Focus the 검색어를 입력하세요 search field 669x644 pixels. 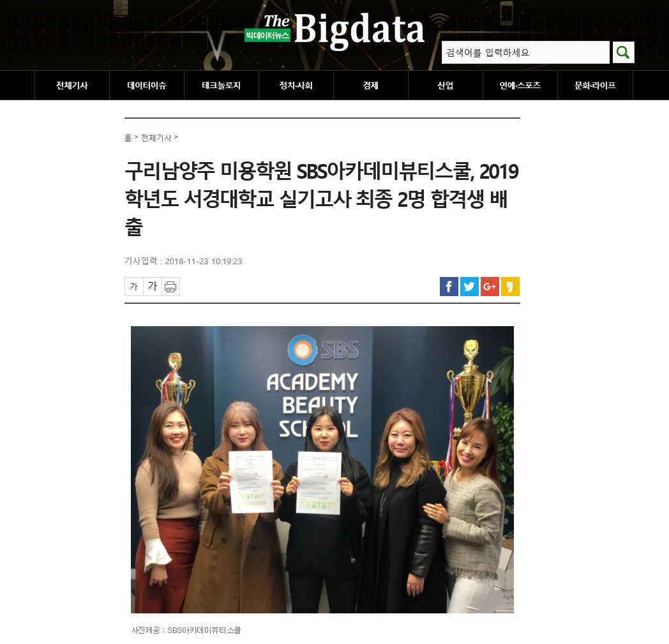(525, 52)
